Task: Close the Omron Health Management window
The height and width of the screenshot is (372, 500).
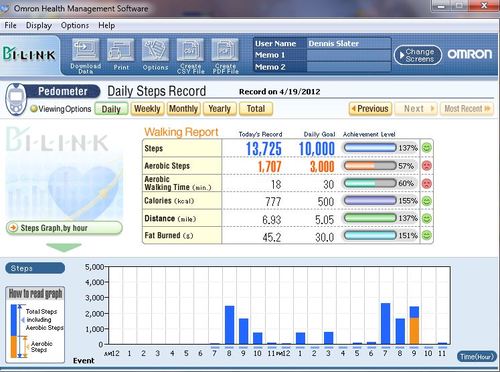Action: [x=484, y=5]
